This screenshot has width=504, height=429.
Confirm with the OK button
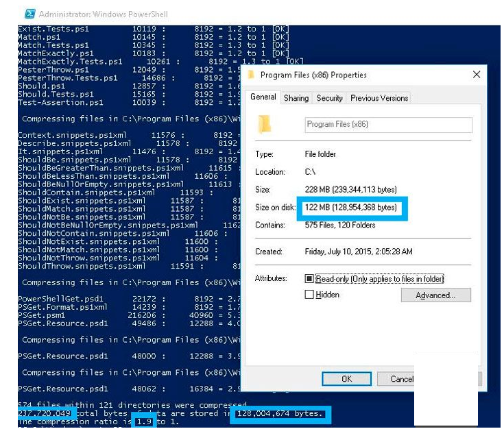coord(346,379)
